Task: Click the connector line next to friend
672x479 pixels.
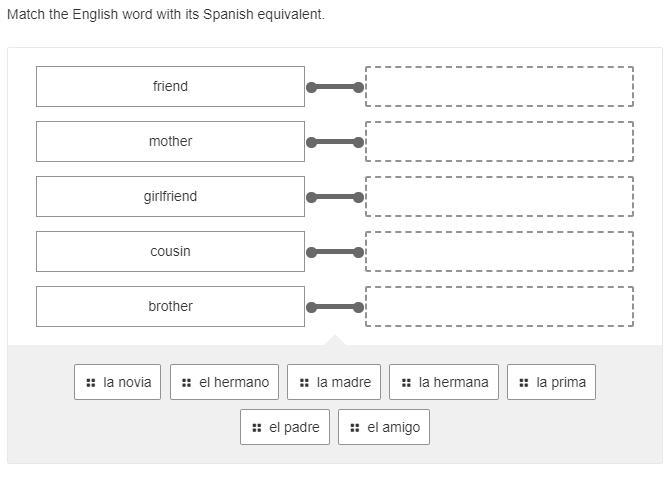Action: 335,87
